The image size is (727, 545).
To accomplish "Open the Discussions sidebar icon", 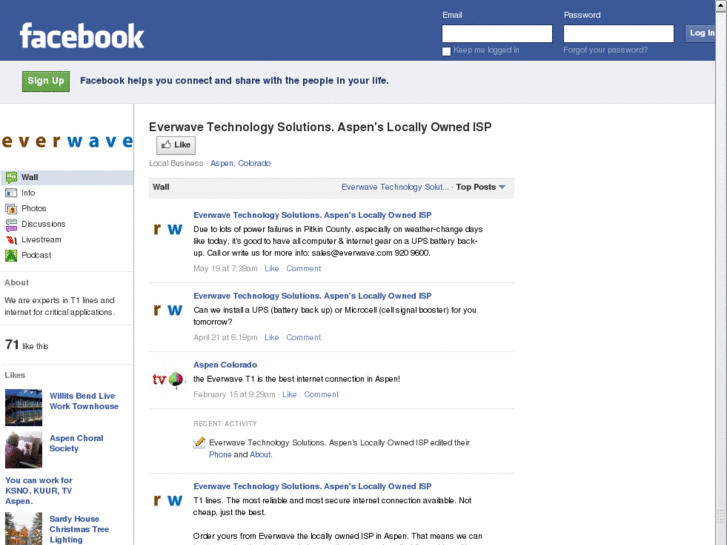I will [x=11, y=224].
